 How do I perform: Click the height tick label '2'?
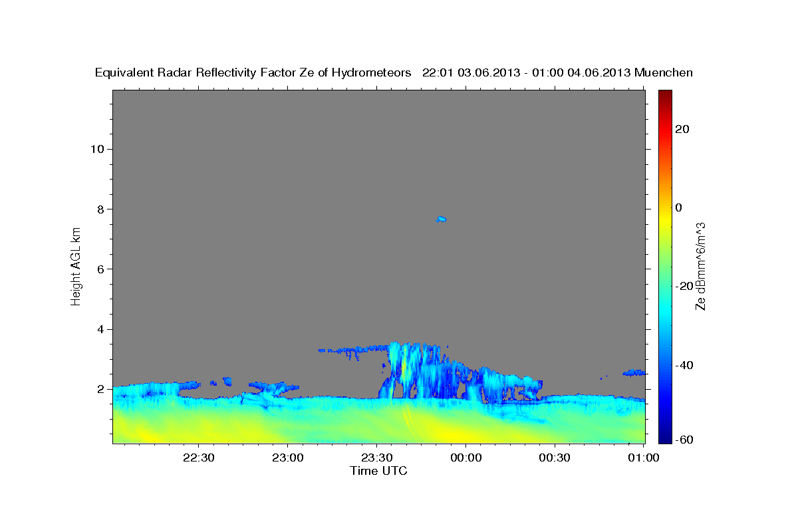(x=101, y=389)
